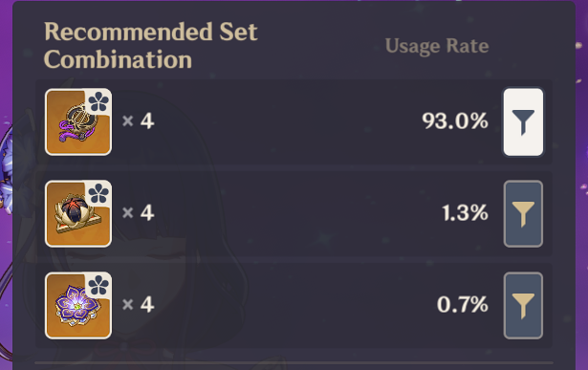
Task: Click × 4 count beside first artifact
Action: pyautogui.click(x=138, y=121)
